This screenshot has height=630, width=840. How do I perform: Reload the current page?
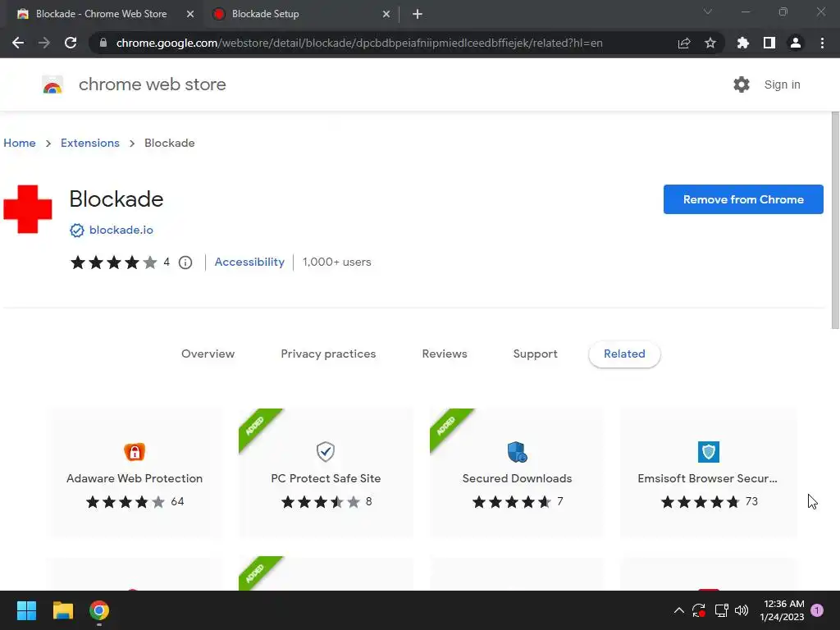tap(71, 43)
